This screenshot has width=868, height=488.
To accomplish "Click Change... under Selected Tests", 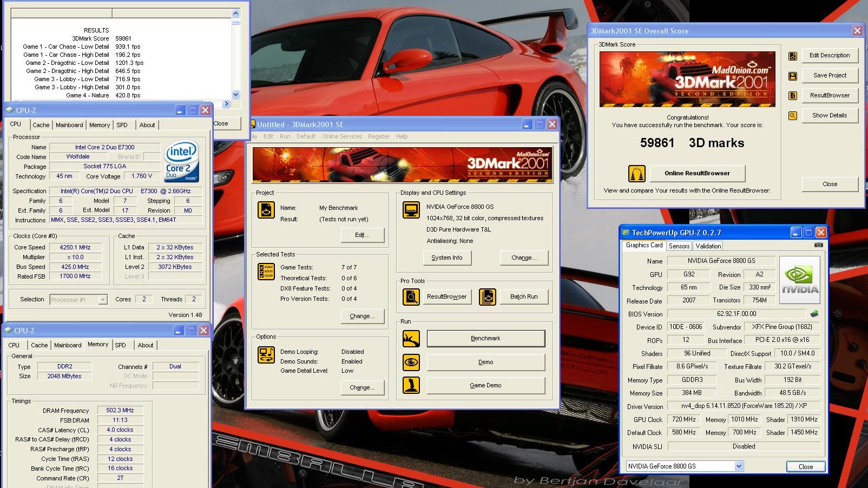I will [x=362, y=316].
